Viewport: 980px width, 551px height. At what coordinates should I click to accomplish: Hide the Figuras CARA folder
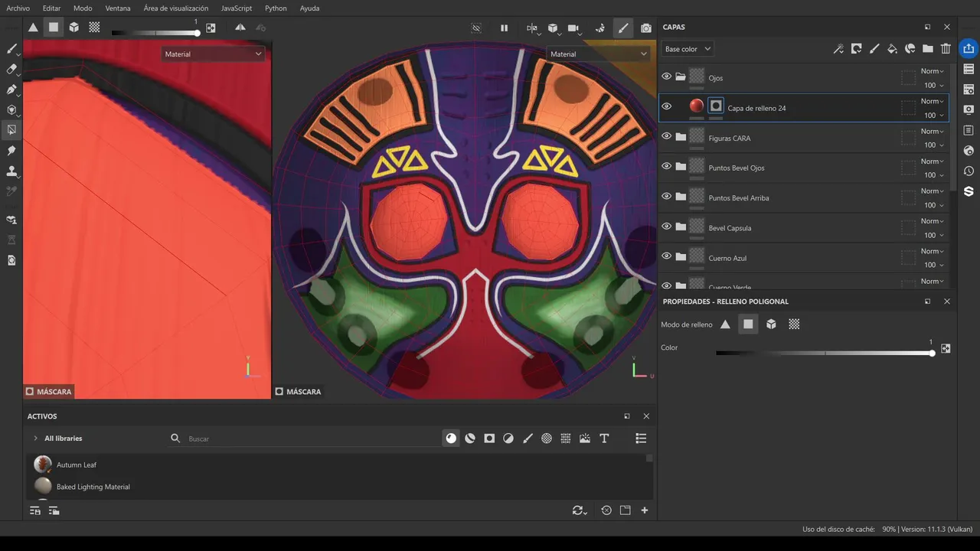click(x=666, y=136)
